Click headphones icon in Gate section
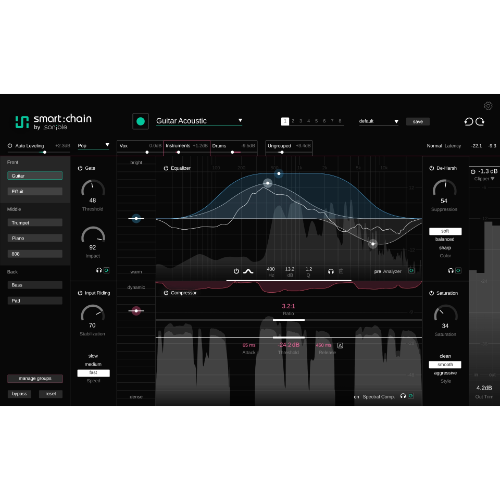500x500 pixels. 99,270
